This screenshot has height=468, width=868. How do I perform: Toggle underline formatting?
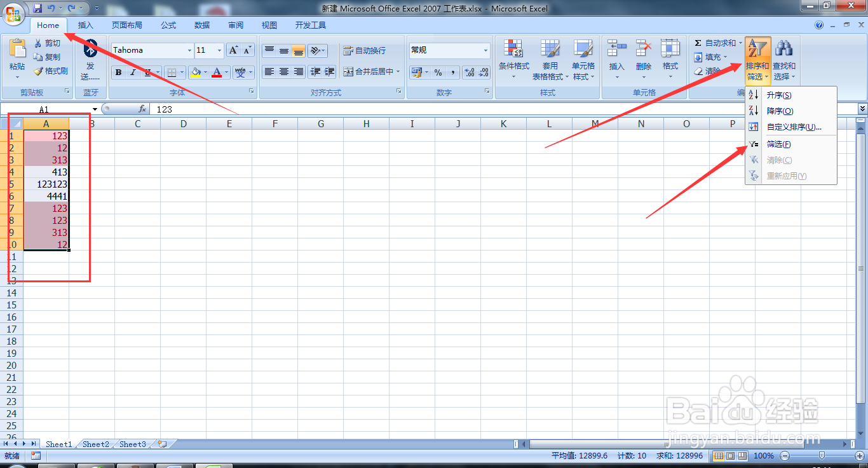point(147,72)
